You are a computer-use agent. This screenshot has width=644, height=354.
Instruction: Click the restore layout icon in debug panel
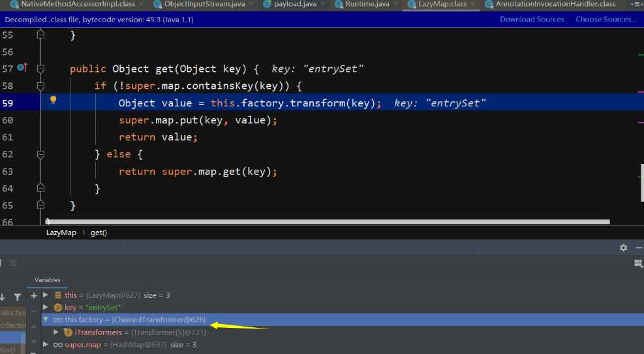tap(638, 263)
